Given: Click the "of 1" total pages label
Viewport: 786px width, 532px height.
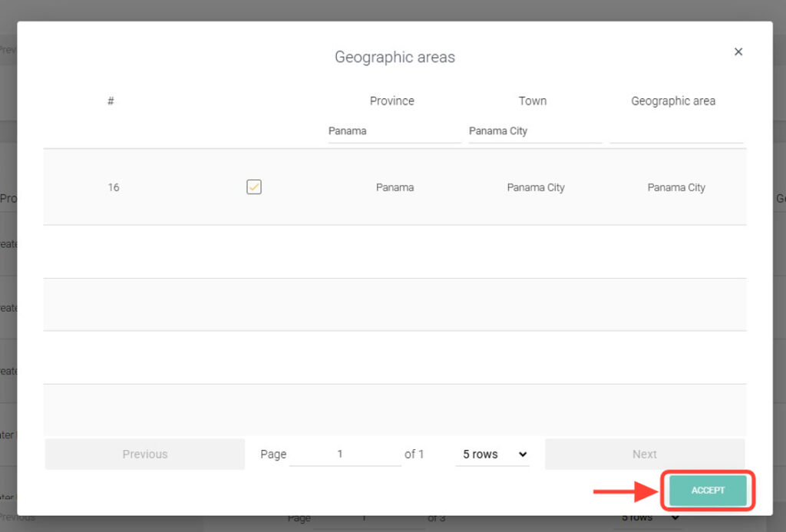Looking at the screenshot, I should pos(414,454).
